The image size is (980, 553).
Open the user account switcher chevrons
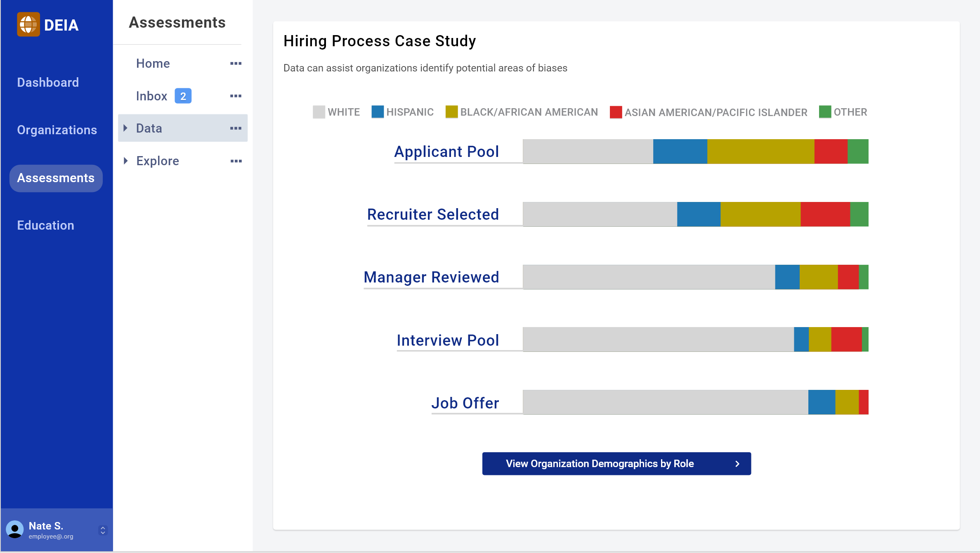coord(103,530)
